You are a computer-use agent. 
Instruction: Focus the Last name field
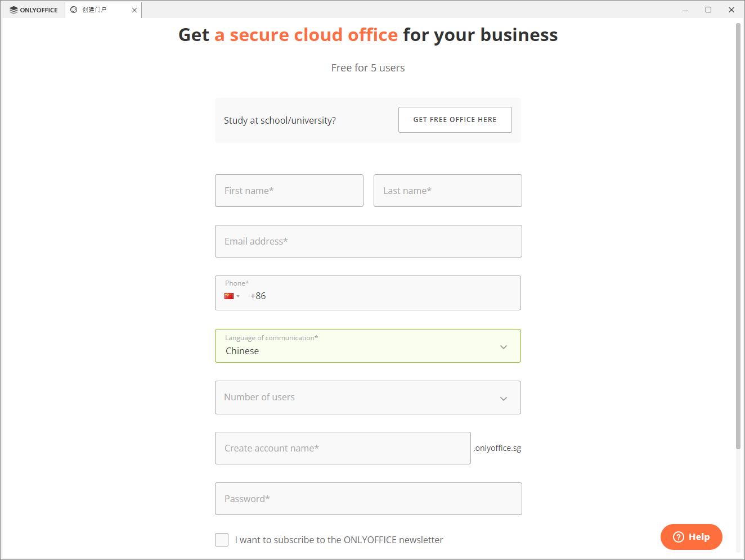[x=448, y=191]
